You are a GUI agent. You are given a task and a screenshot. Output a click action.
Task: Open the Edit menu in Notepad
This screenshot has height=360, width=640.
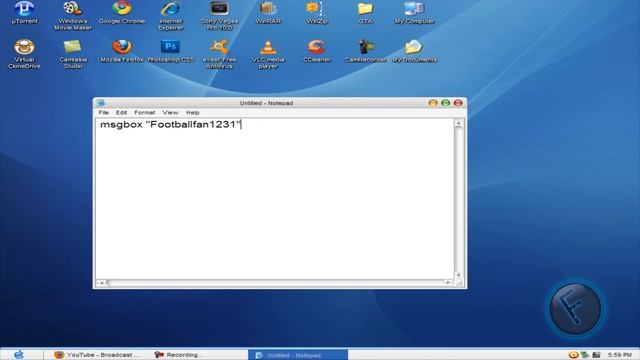point(121,112)
